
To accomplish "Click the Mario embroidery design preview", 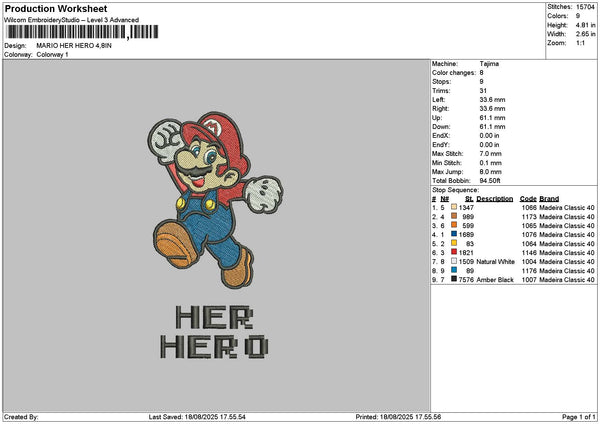I will [215, 200].
